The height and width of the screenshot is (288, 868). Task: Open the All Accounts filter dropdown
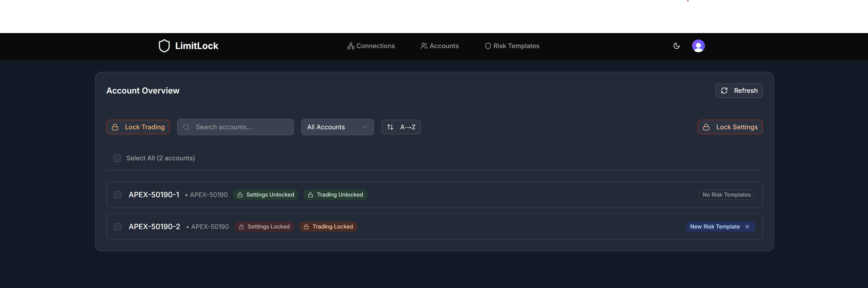coord(337,127)
